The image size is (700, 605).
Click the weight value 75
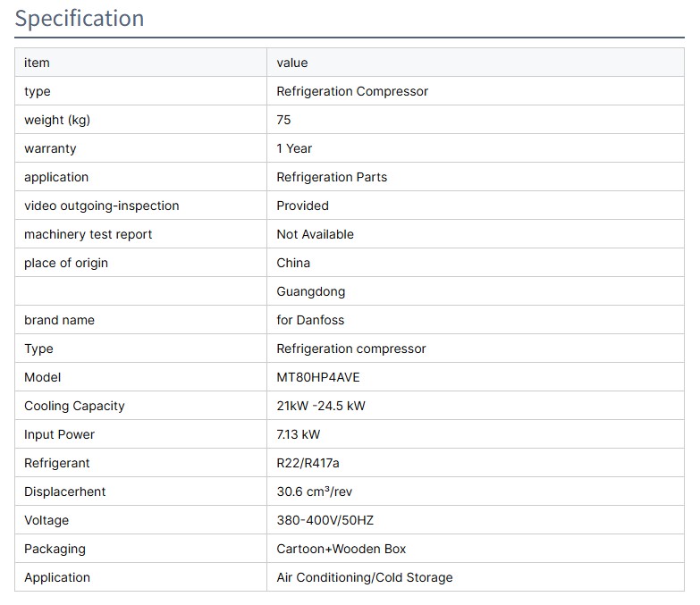tap(284, 120)
